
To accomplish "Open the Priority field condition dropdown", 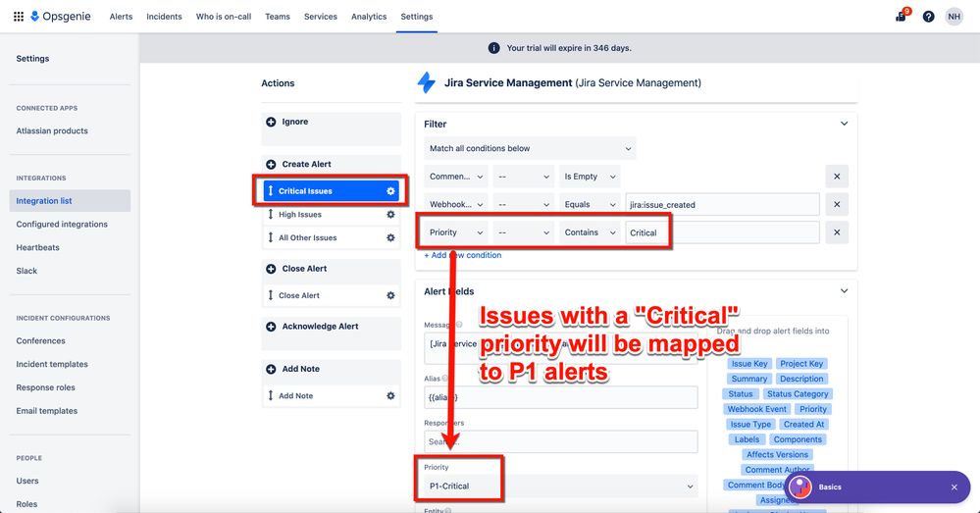I will [x=456, y=232].
